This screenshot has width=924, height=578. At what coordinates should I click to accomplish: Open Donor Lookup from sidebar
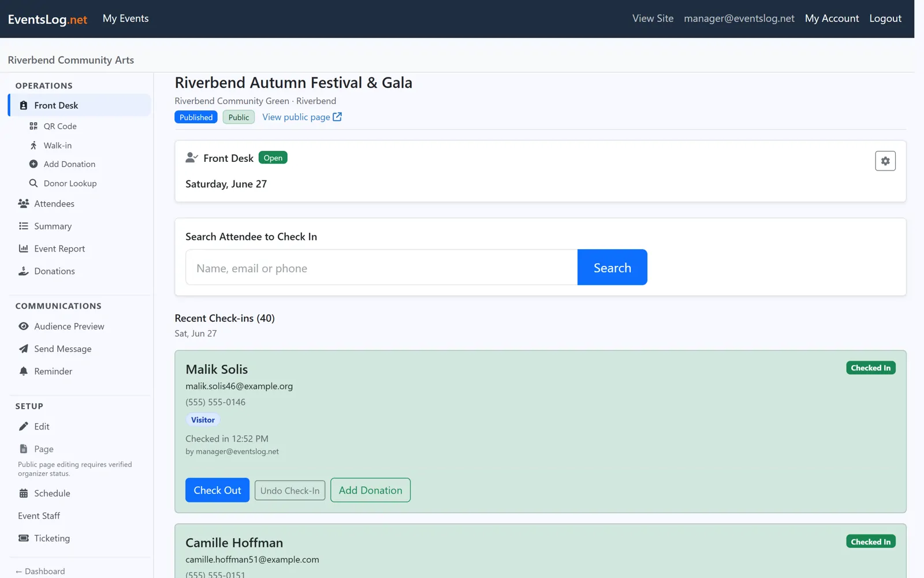(70, 183)
